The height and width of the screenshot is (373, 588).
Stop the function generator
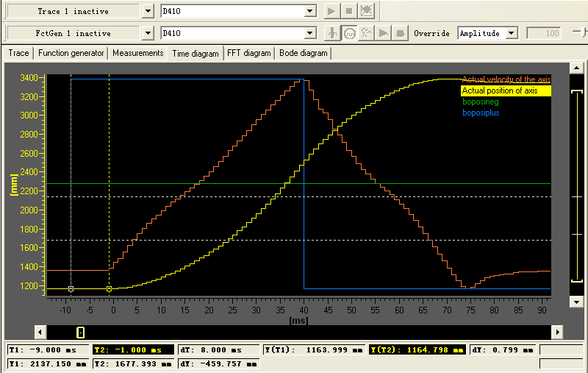pos(400,33)
